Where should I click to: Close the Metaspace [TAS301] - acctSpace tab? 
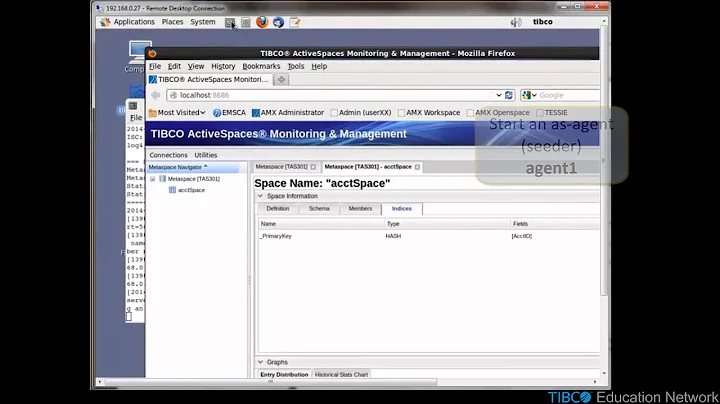pos(417,167)
